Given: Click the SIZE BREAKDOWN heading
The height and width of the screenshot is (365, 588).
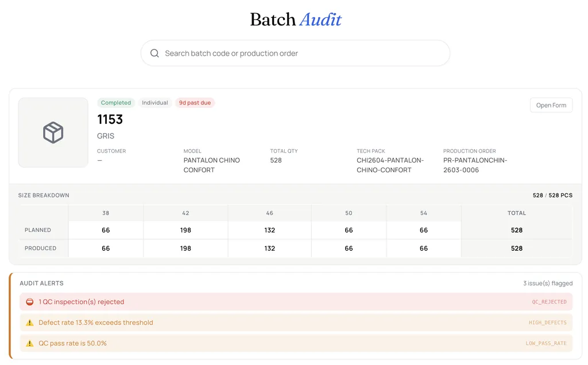Looking at the screenshot, I should click(x=44, y=195).
